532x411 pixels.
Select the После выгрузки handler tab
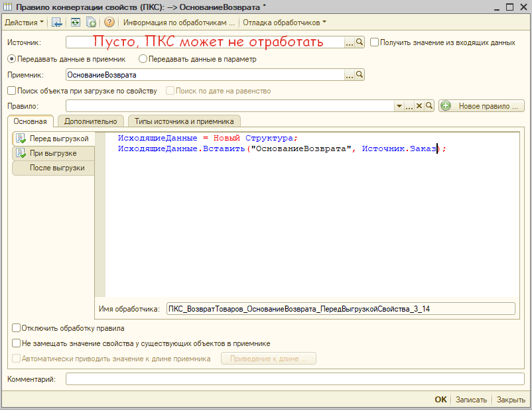[53, 168]
